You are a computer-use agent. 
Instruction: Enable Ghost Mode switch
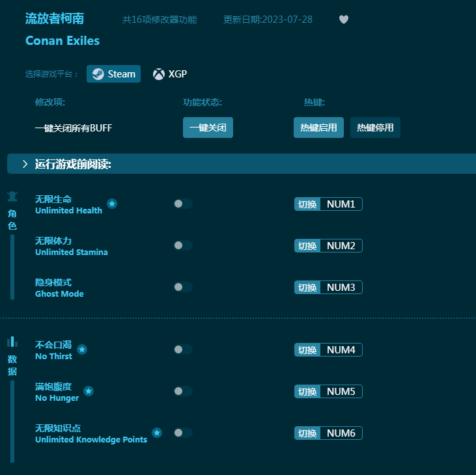tap(183, 287)
